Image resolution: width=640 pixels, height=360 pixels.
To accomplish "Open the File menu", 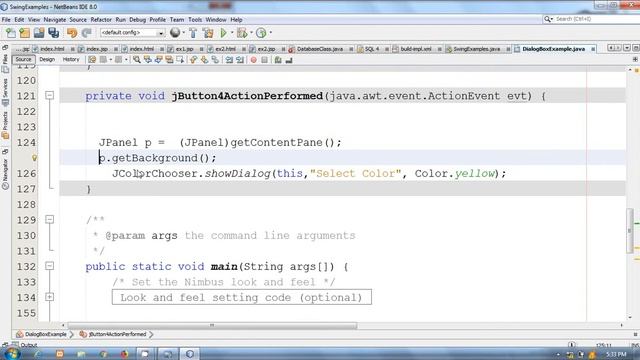I will click(x=6, y=20).
